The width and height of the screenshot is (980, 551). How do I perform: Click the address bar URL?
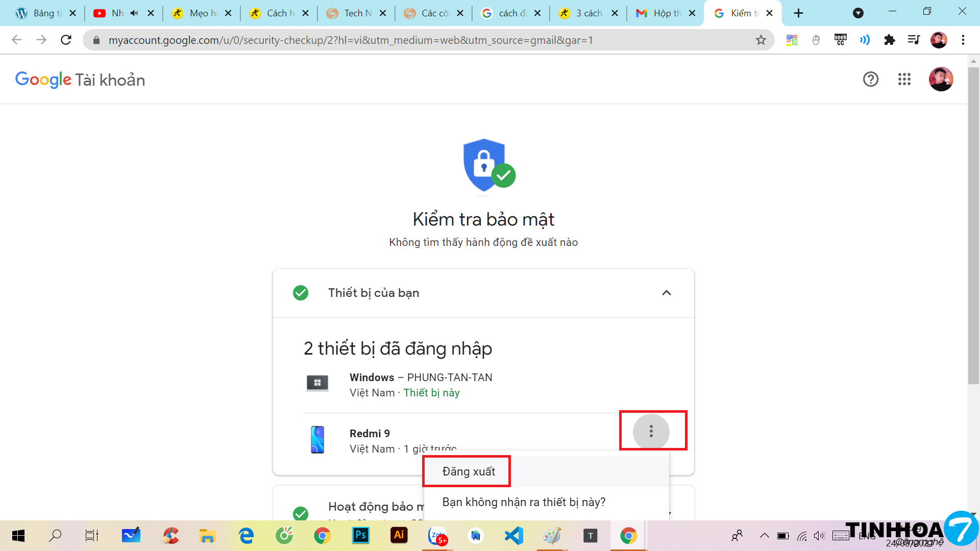[350, 40]
